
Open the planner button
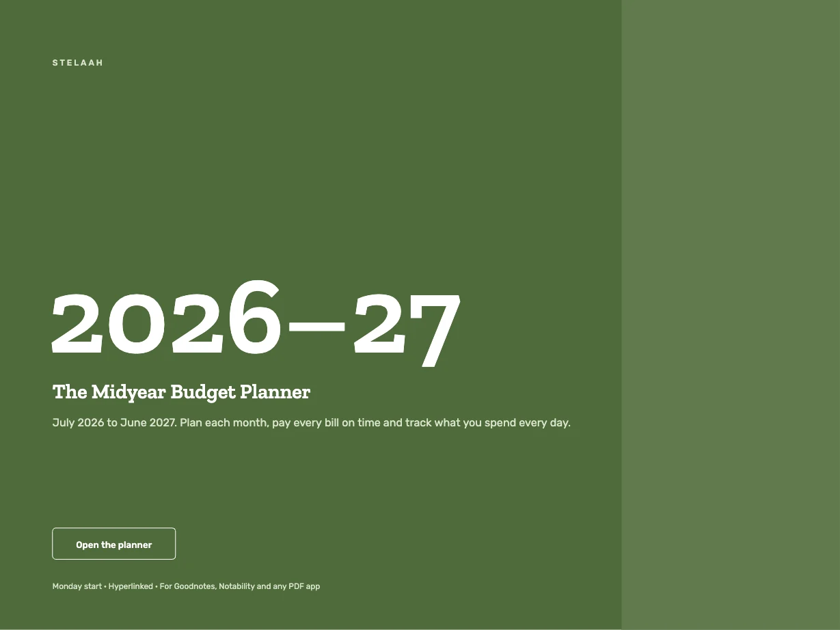(x=114, y=544)
